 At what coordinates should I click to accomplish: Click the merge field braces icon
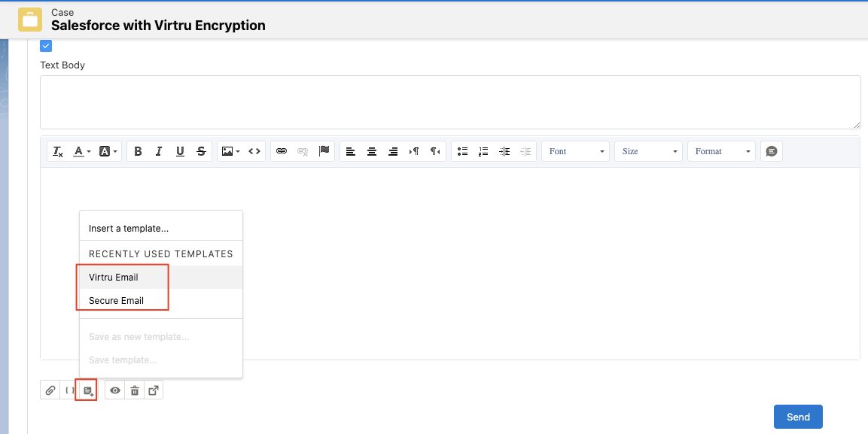click(x=69, y=390)
